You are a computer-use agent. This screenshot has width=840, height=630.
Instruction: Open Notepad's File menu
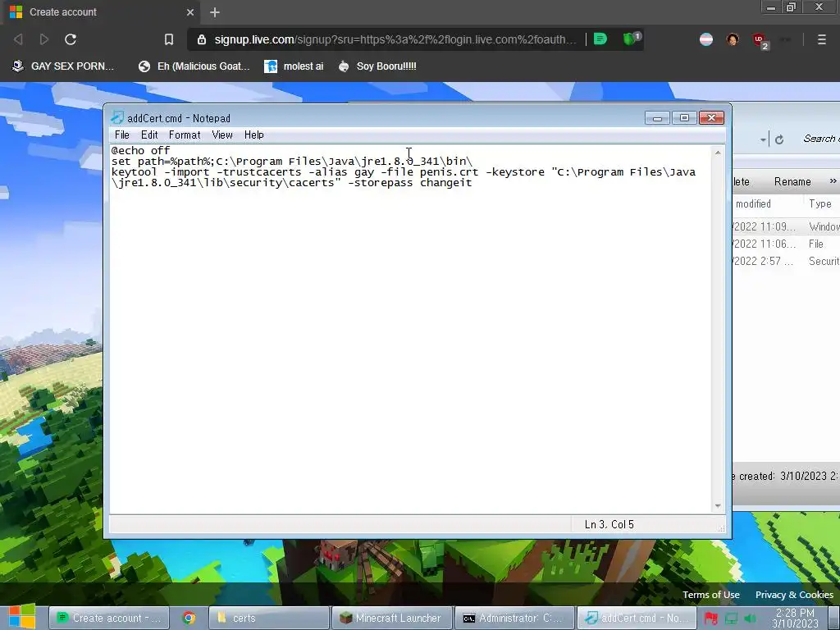point(121,135)
